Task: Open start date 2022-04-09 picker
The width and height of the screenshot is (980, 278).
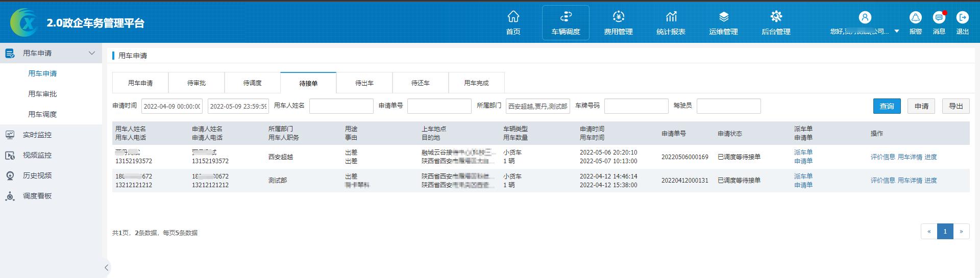Action: (x=172, y=106)
